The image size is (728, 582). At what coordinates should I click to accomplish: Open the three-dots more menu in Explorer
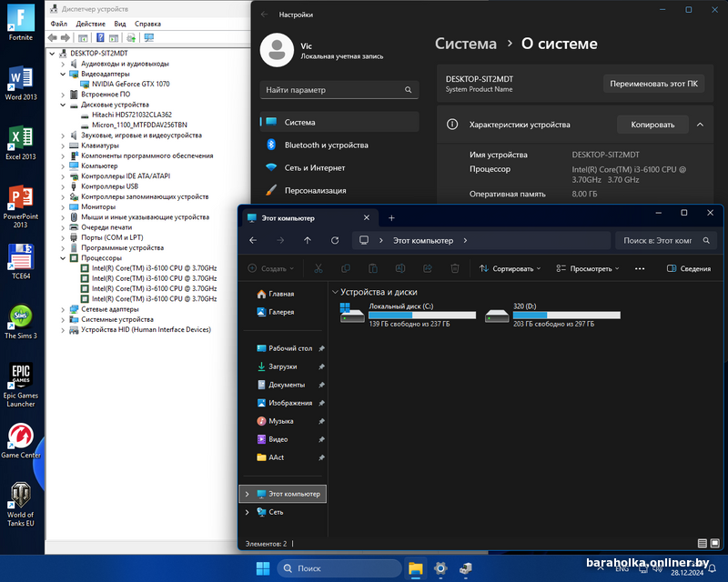640,269
